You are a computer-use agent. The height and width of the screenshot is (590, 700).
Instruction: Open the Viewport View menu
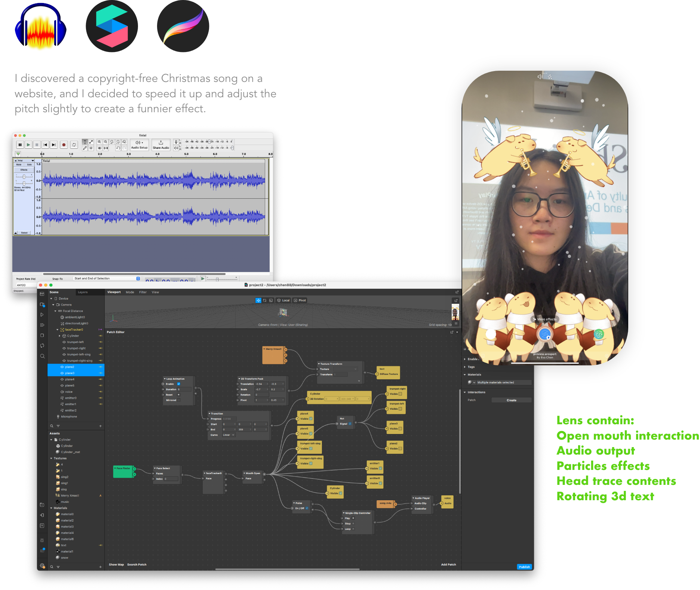[x=155, y=292]
